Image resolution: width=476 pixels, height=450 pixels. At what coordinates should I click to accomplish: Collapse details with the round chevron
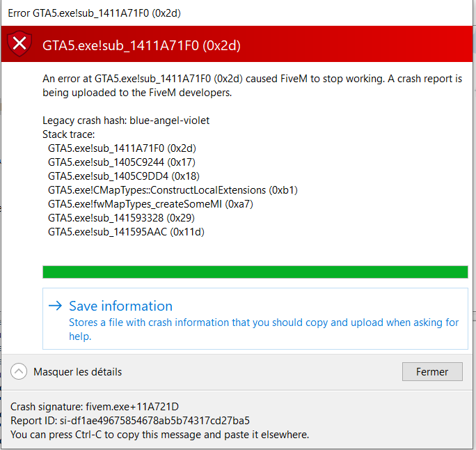pos(19,371)
